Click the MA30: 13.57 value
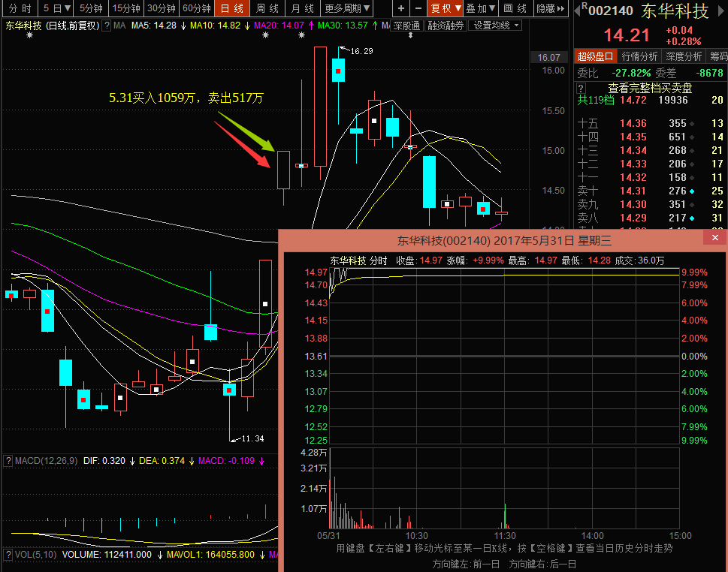Viewport: 728px width, 572px height. click(x=343, y=26)
